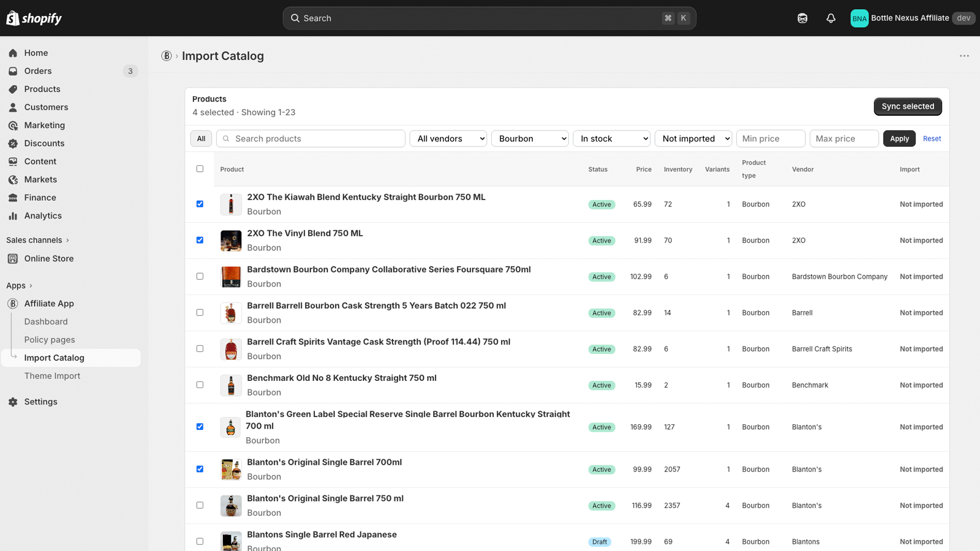Open 2XO Vinyl Blend product thumbnail
The image size is (980, 551).
pos(231,241)
